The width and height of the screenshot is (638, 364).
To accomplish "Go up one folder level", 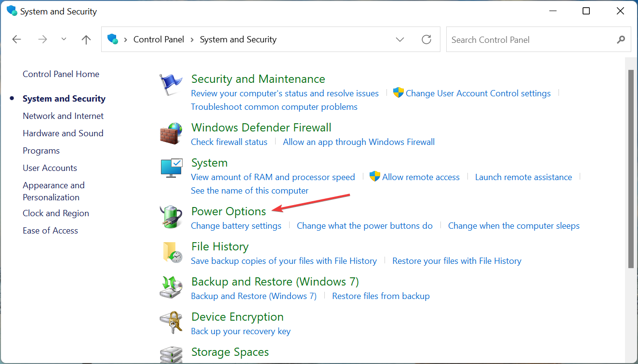I will pos(86,39).
